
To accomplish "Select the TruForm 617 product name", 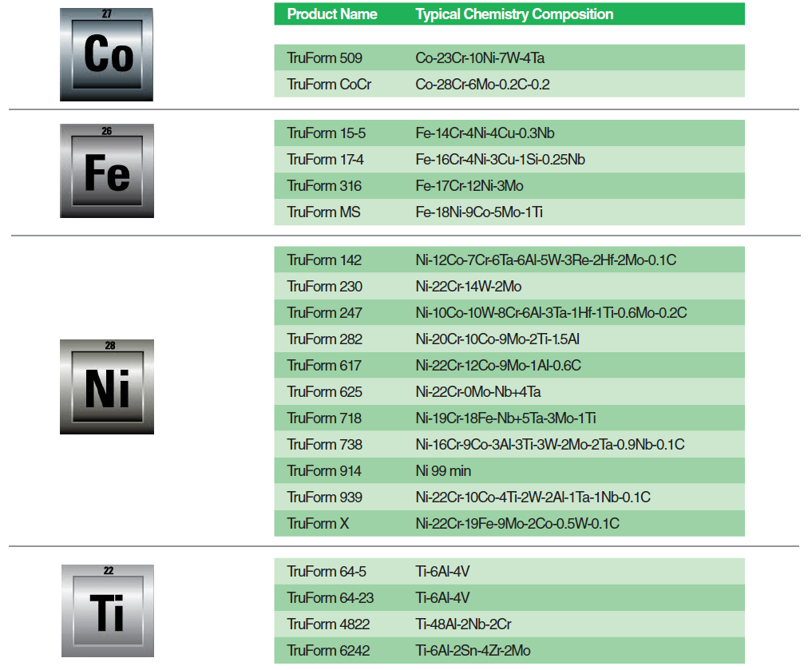I will 324,366.
